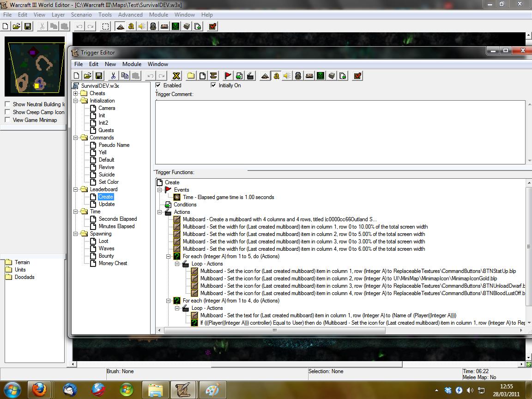532x399 pixels.
Task: Enable View Game Minimap checkbox
Action: [x=7, y=120]
